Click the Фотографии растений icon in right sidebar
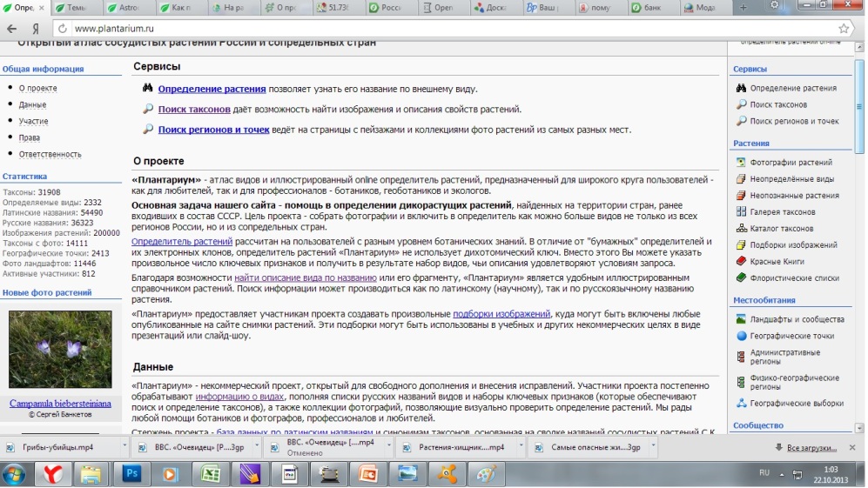 (741, 162)
